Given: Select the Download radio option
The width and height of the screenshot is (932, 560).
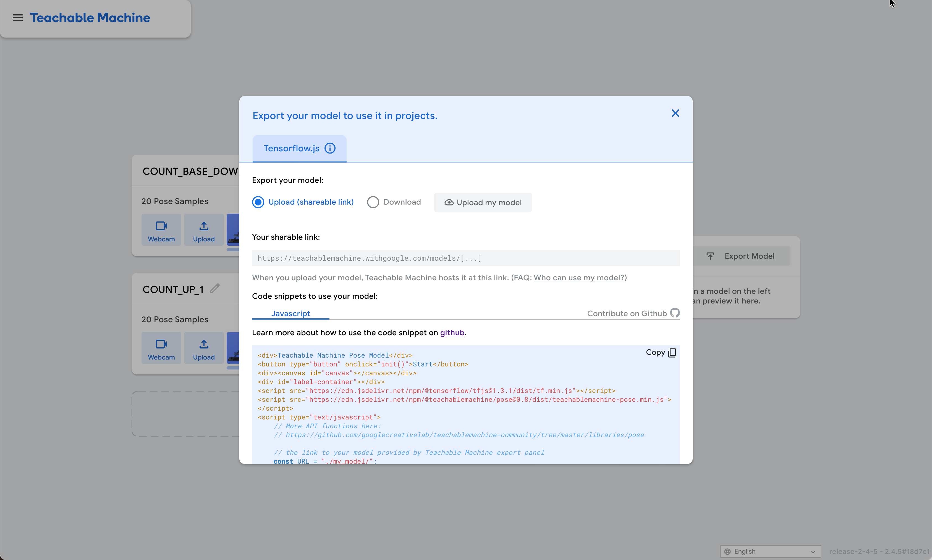Looking at the screenshot, I should (x=373, y=202).
